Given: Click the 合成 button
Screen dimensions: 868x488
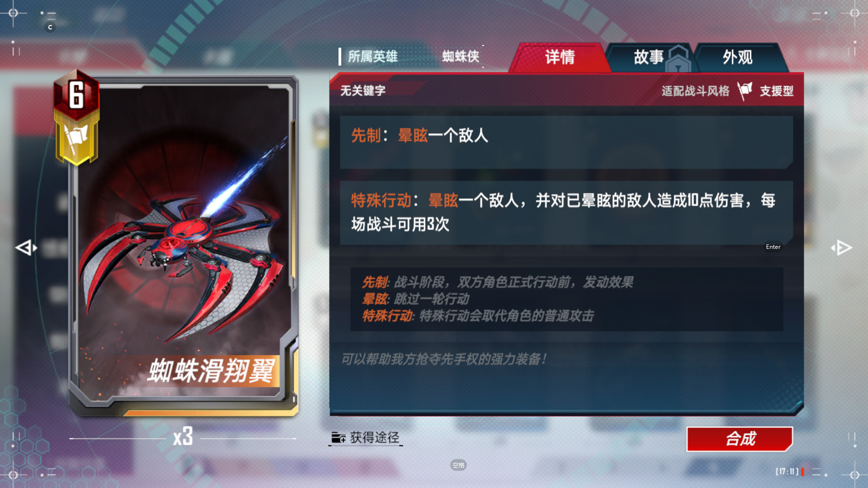Looking at the screenshot, I should (x=740, y=439).
